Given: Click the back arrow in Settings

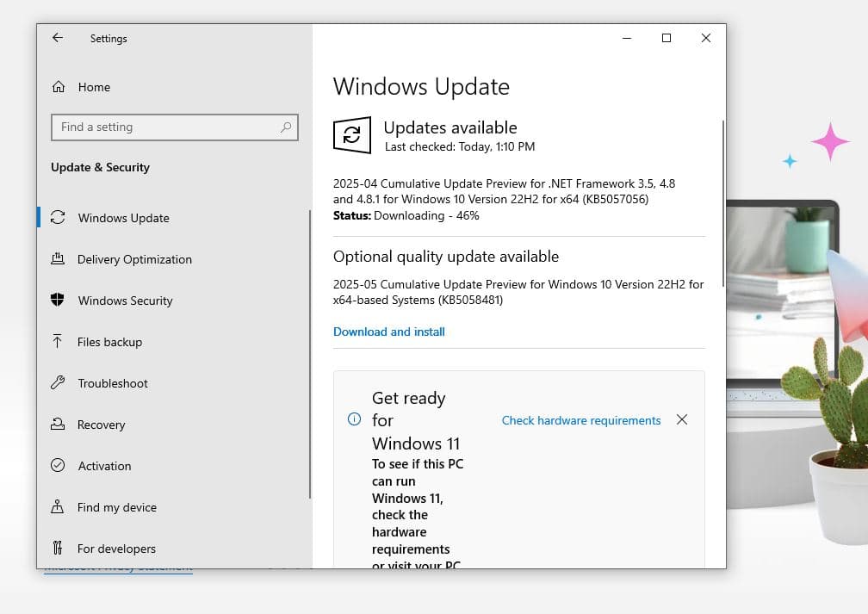Looking at the screenshot, I should point(58,38).
